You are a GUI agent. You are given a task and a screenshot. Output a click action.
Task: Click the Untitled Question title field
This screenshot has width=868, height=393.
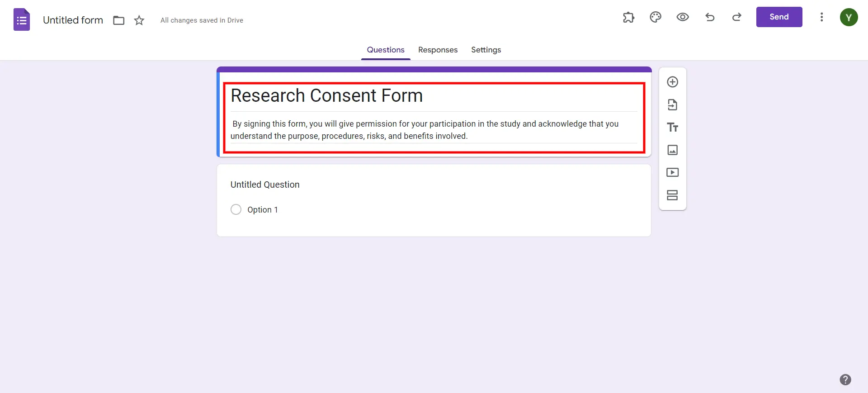coord(265,185)
